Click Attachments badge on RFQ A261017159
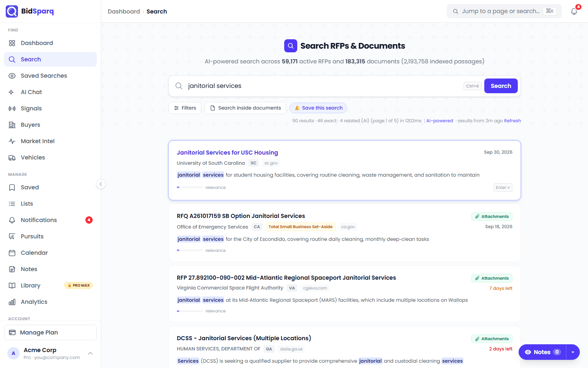Viewport: 588px width, 368px height. tap(492, 217)
